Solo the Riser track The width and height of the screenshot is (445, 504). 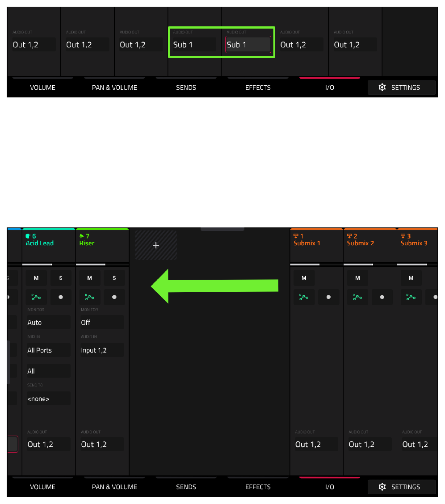(114, 278)
